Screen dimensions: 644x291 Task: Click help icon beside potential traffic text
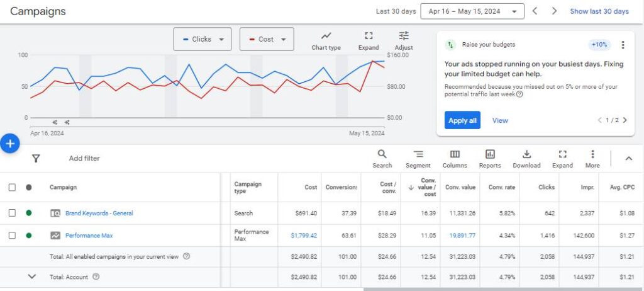point(519,94)
